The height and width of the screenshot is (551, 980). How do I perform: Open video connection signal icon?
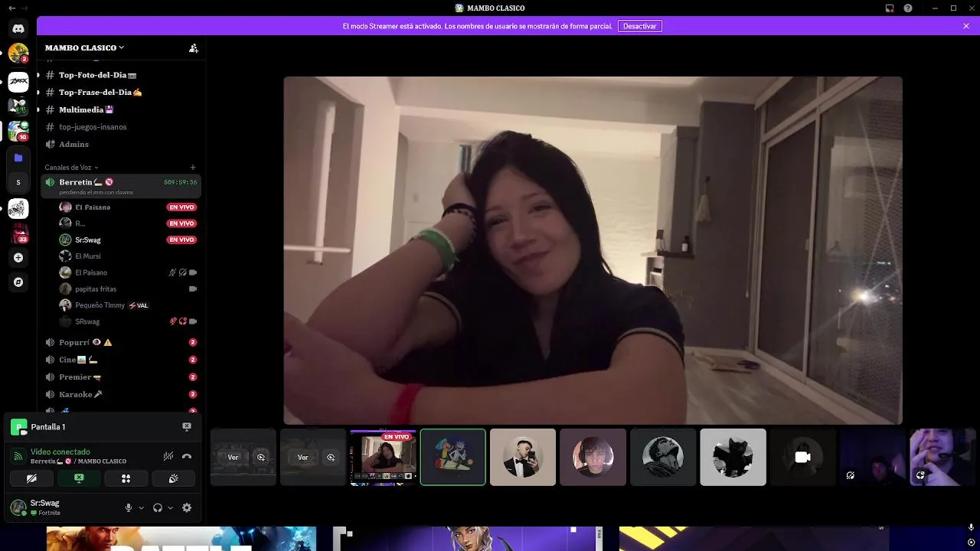[18, 456]
